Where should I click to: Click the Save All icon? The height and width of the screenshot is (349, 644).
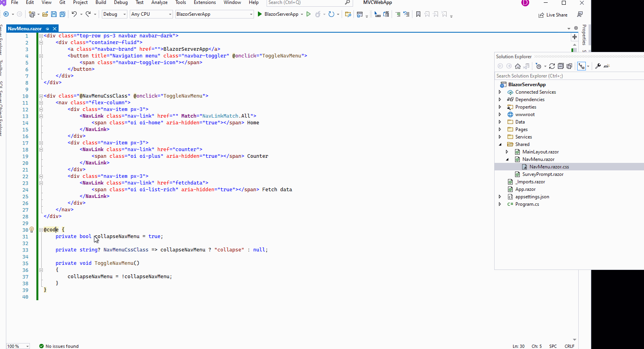[x=62, y=14]
